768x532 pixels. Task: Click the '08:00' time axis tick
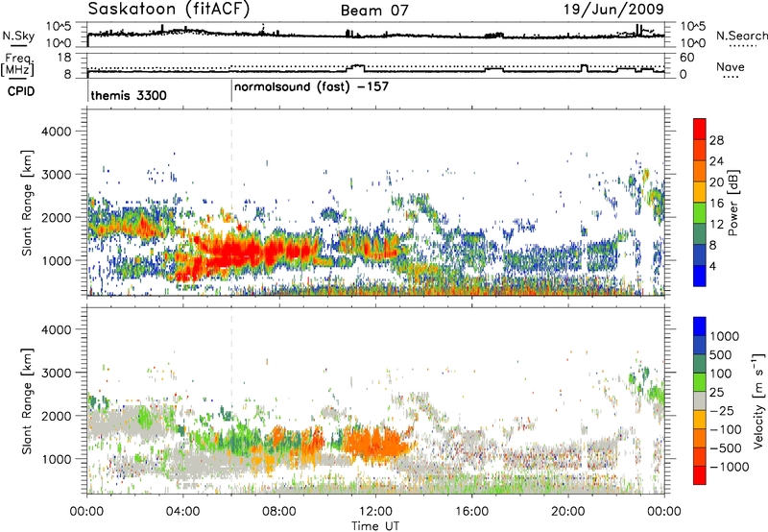[x=279, y=512]
